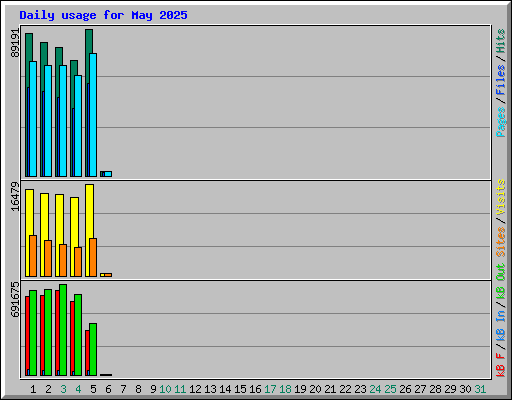Click day 9 on the x-axis
Viewport: 512px width, 400px height.
click(x=153, y=389)
